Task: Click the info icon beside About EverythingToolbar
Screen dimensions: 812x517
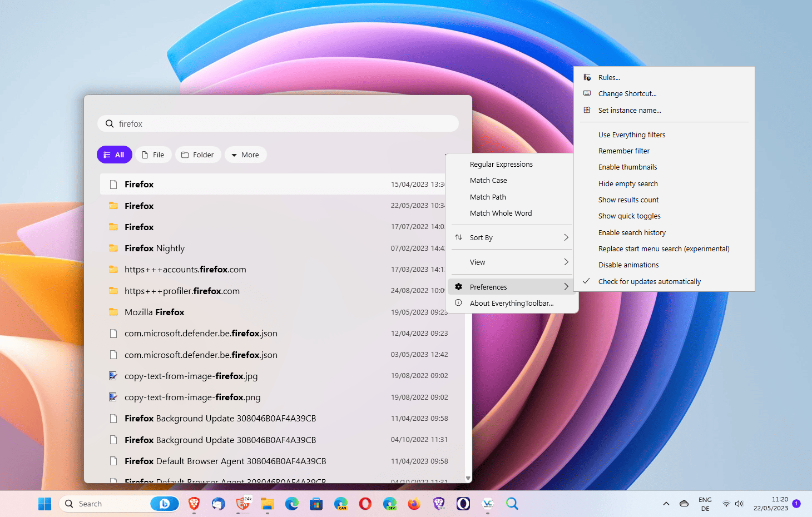Action: 458,303
